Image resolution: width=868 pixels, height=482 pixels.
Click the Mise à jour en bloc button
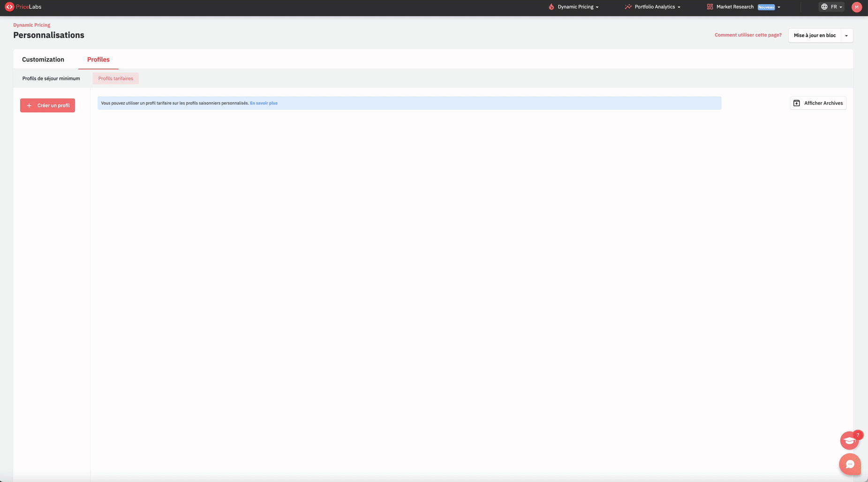pos(815,36)
